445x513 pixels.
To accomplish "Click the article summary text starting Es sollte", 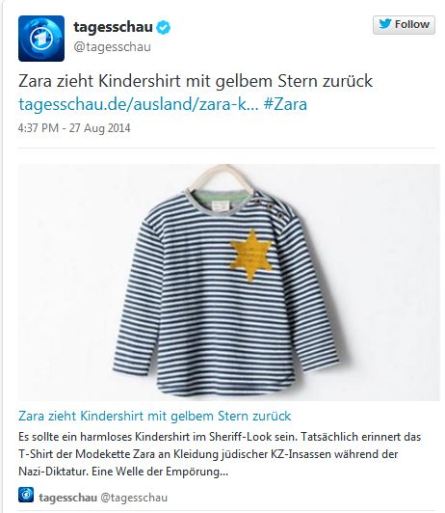I will point(219,454).
